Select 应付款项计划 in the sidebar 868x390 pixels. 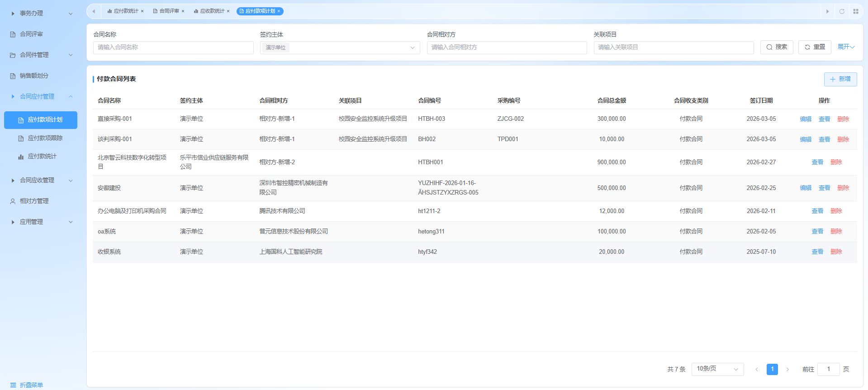pos(41,120)
